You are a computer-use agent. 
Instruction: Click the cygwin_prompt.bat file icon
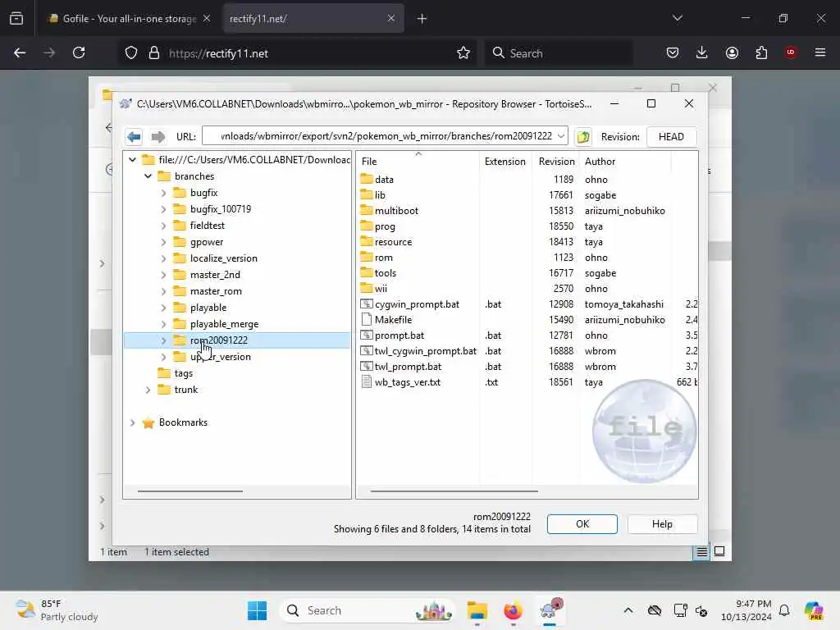tap(367, 304)
